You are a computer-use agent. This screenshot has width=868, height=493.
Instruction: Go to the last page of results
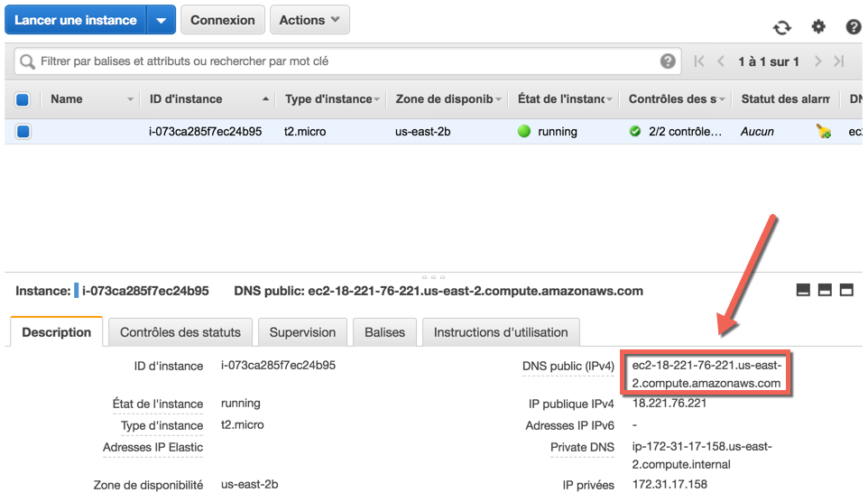pyautogui.click(x=838, y=61)
